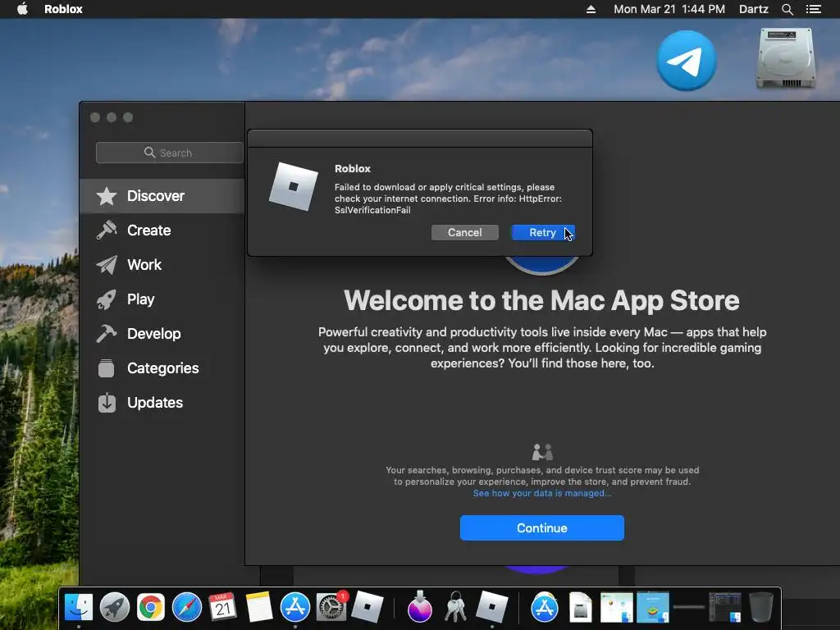The image size is (840, 630).
Task: Open Roblox icon beside Keychain Access in Dock
Action: (492, 607)
